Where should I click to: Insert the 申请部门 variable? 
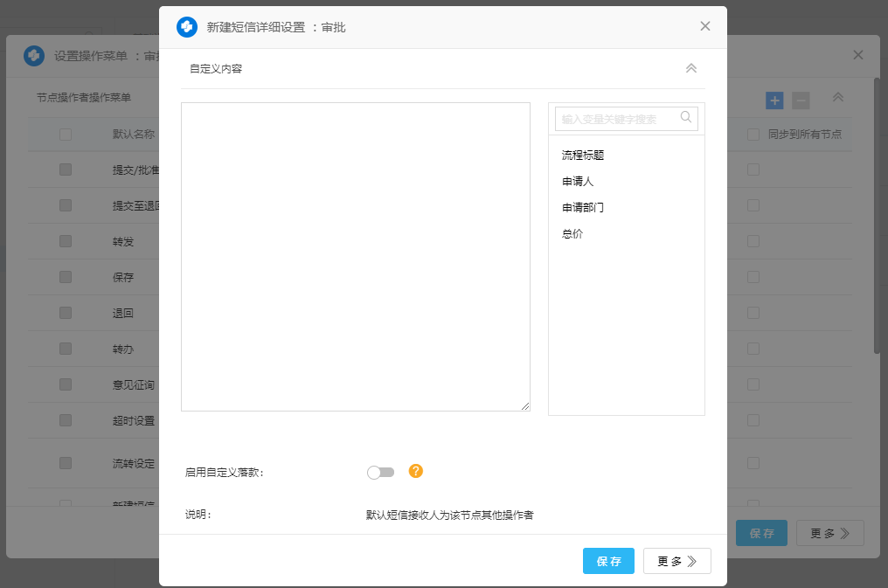pos(583,208)
